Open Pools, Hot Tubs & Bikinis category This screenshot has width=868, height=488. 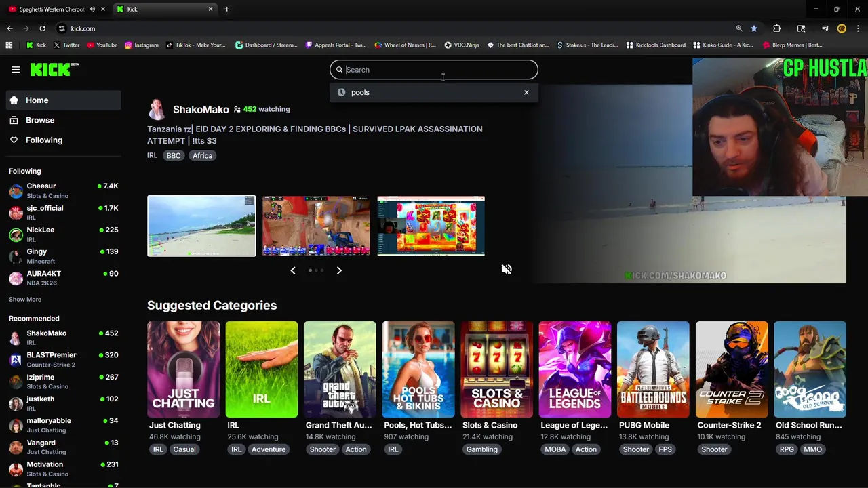click(418, 369)
